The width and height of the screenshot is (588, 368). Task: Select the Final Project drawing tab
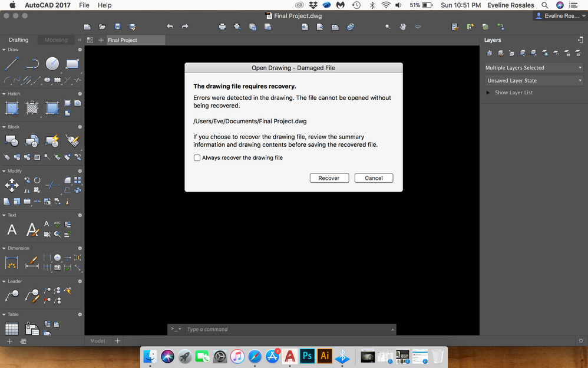click(135, 40)
